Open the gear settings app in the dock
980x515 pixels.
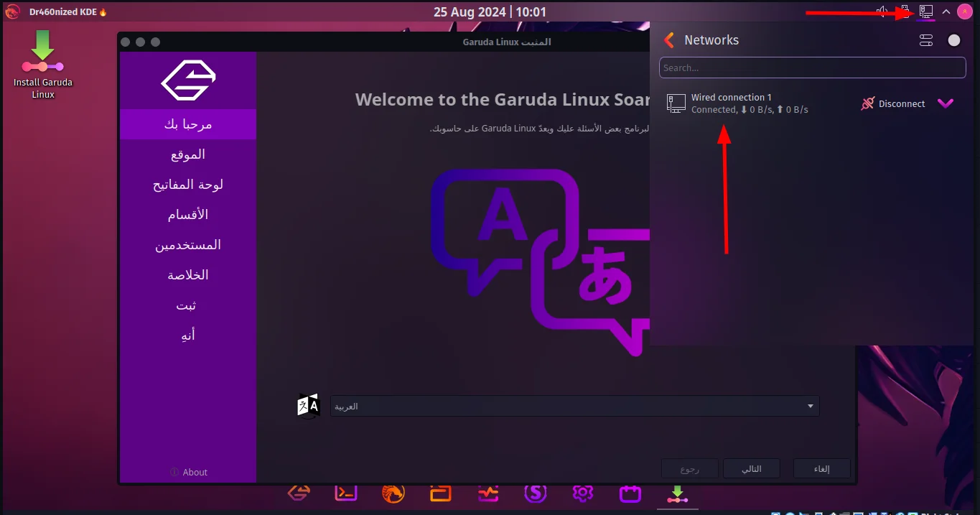click(583, 493)
